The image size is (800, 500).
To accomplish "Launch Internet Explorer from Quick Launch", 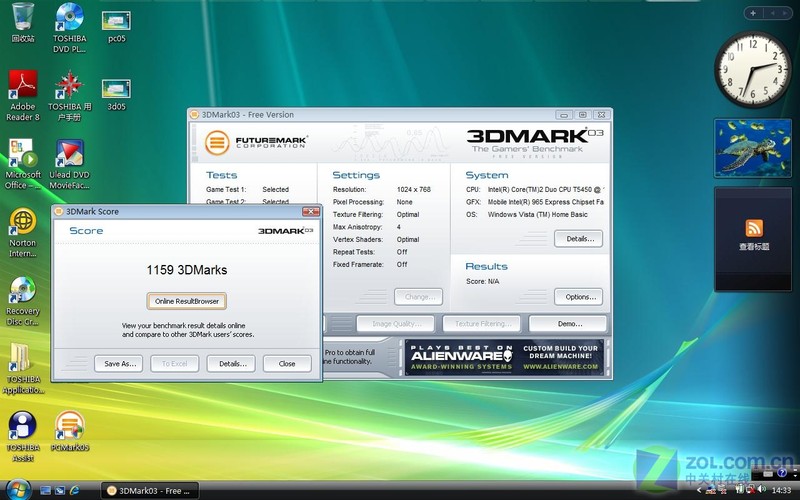I will (74, 491).
